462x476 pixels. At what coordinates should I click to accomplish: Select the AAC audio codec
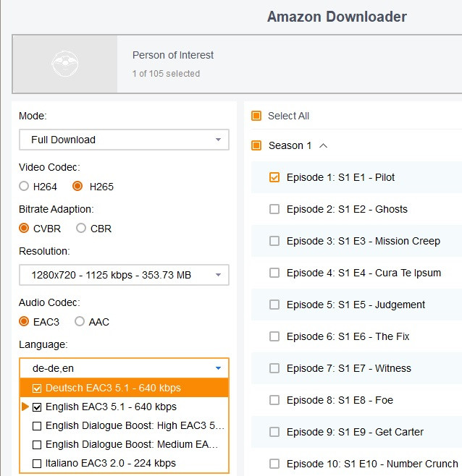click(80, 321)
